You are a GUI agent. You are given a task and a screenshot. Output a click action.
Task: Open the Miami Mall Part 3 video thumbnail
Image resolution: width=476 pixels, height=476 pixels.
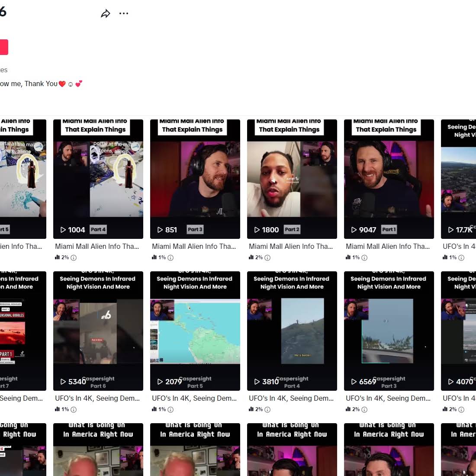195,179
